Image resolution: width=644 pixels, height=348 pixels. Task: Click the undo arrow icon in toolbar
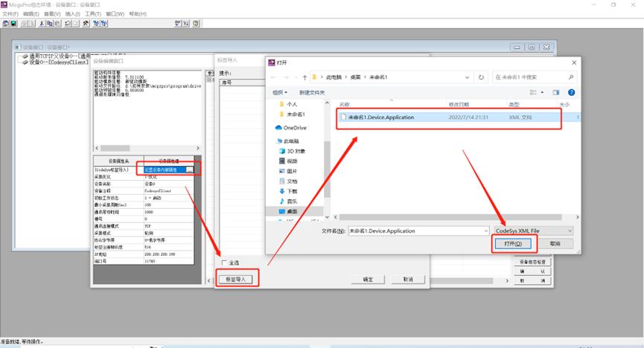[68, 23]
